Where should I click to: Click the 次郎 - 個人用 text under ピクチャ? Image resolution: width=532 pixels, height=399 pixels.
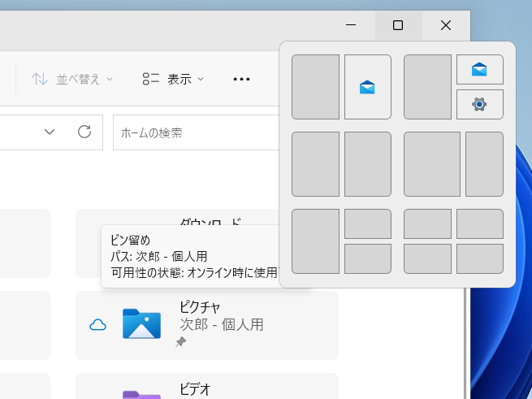[x=222, y=324]
